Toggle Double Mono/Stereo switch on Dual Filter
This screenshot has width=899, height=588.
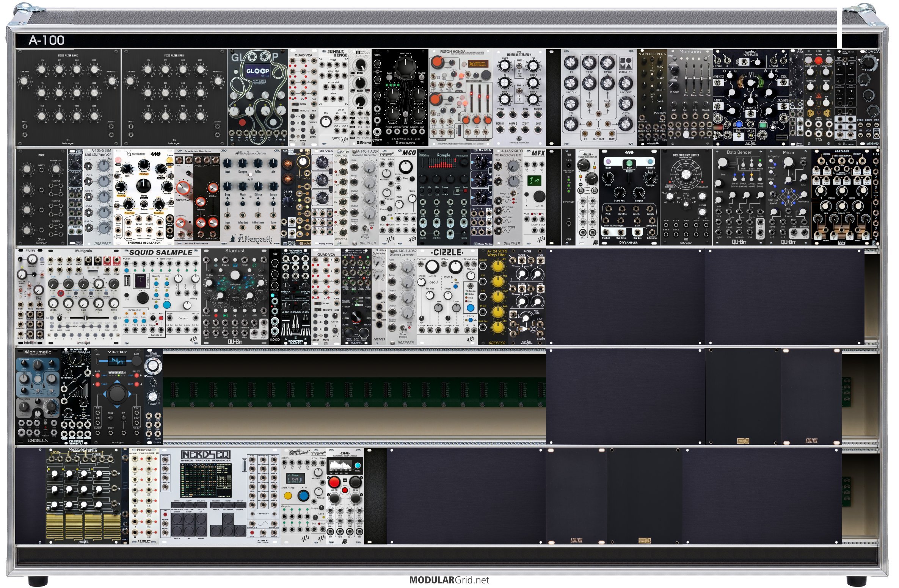pyautogui.click(x=845, y=60)
